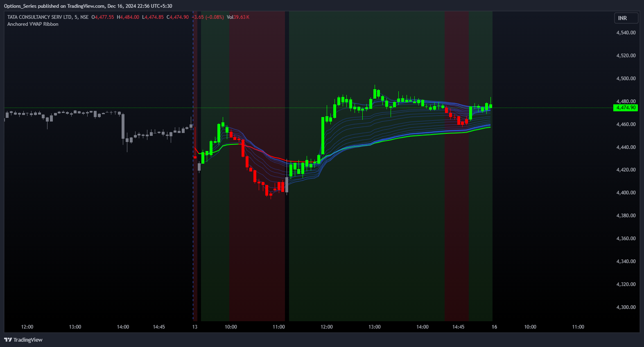Click the high value H4,484.00 in header
This screenshot has width=644, height=347.
coord(128,17)
